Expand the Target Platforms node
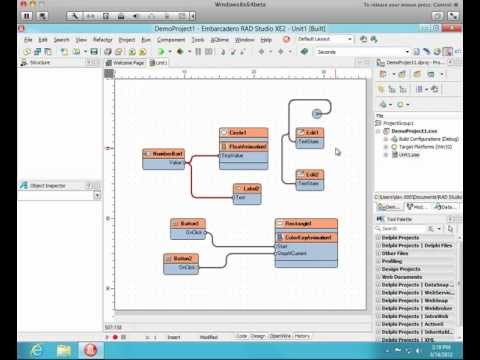 386,147
